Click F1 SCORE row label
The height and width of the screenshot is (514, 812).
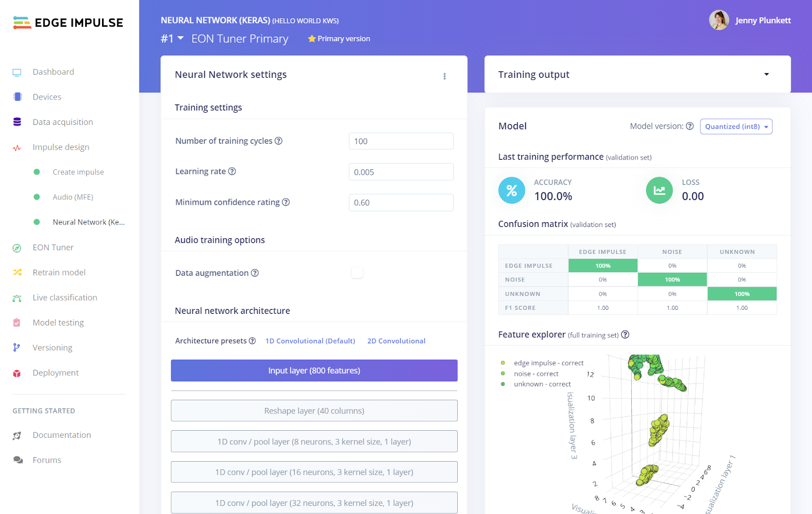(x=520, y=308)
